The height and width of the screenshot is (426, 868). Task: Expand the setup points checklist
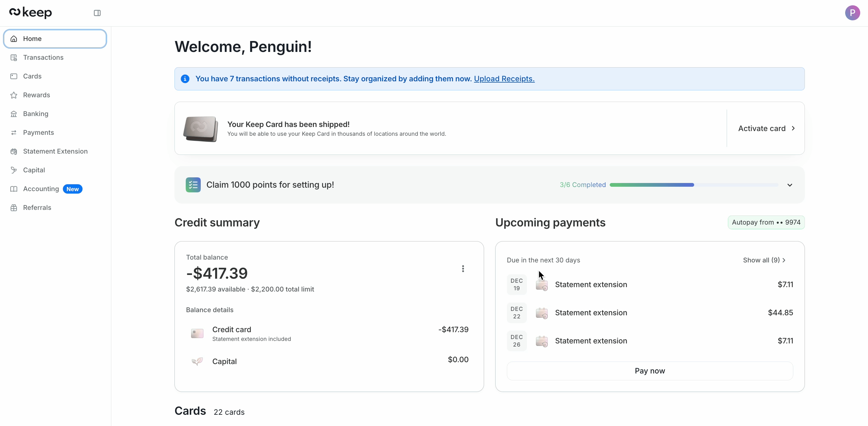coord(790,185)
